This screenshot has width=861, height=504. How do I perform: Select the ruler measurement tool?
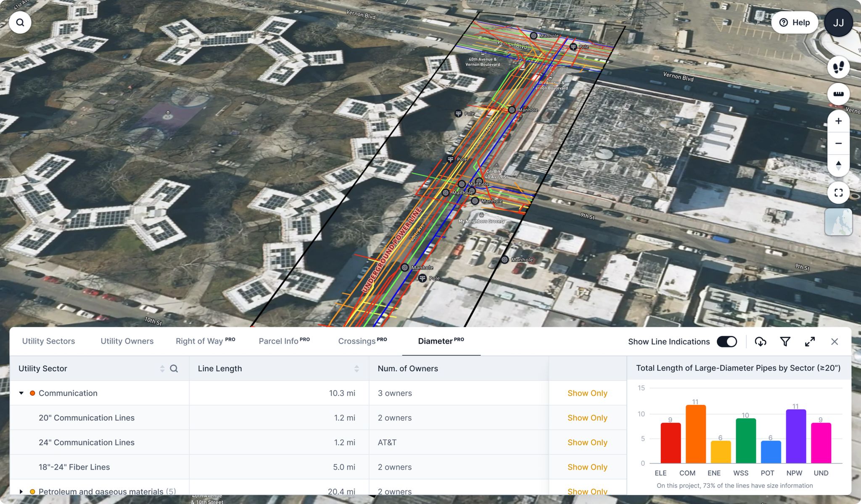coord(838,94)
